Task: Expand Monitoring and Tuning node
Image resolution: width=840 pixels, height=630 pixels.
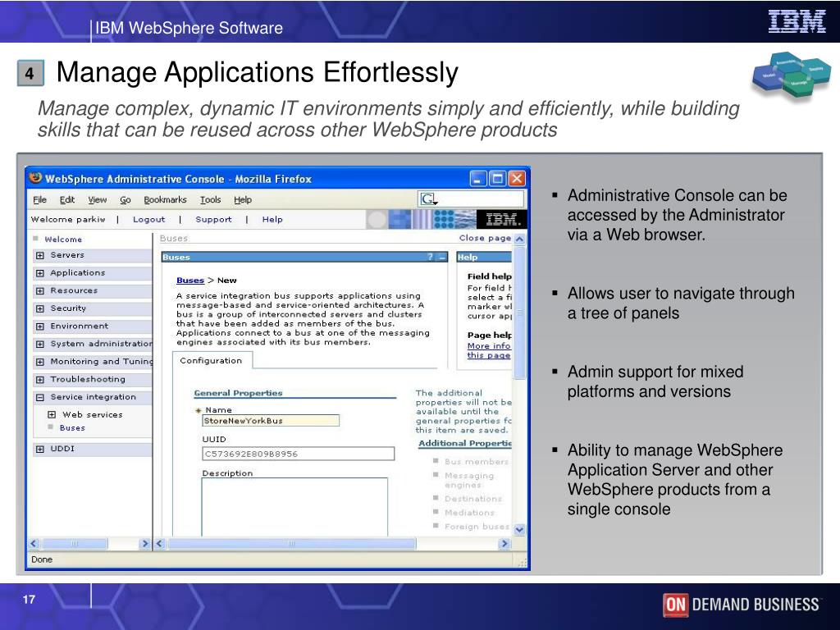Action: tap(40, 362)
